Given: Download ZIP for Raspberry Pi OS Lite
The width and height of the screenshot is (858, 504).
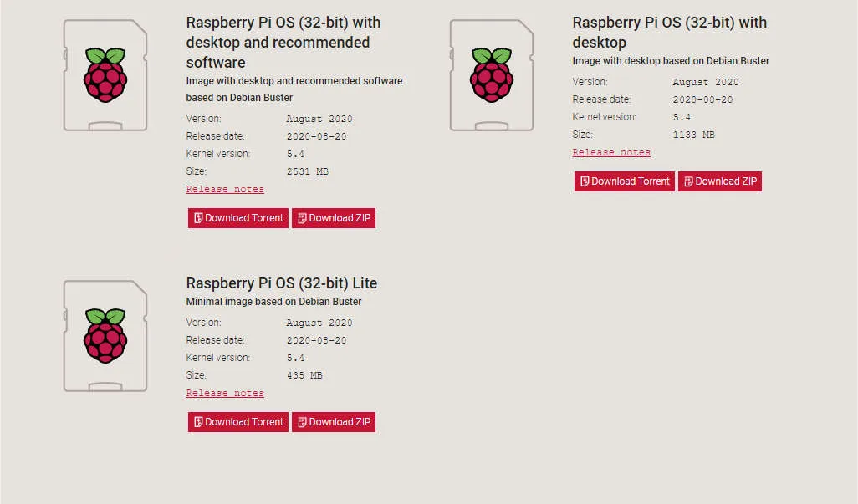Looking at the screenshot, I should (334, 422).
